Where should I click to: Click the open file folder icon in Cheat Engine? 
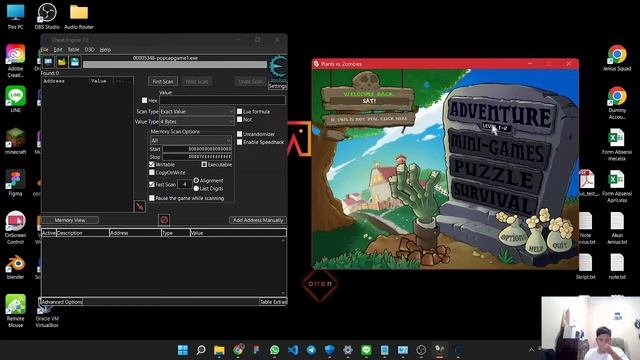pos(62,62)
